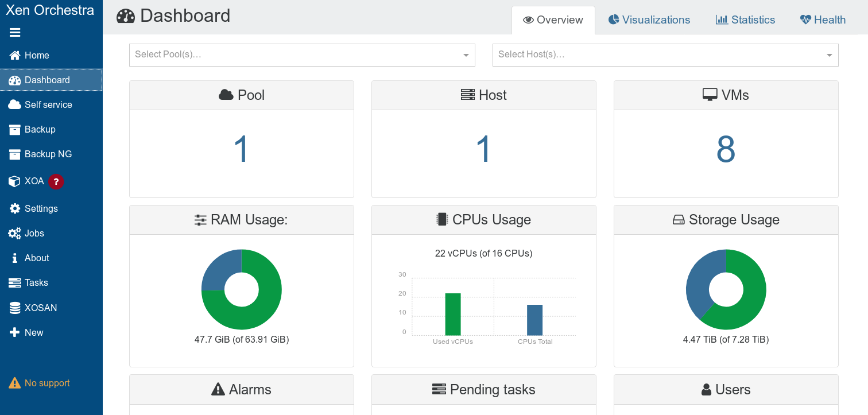Go to the About page
This screenshot has width=868, height=415.
coord(51,258)
